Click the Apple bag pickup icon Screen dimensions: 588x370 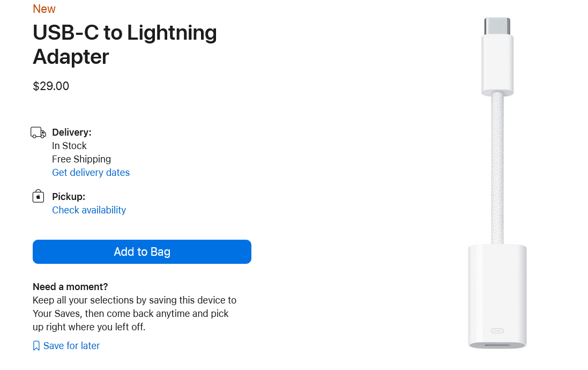tap(38, 196)
